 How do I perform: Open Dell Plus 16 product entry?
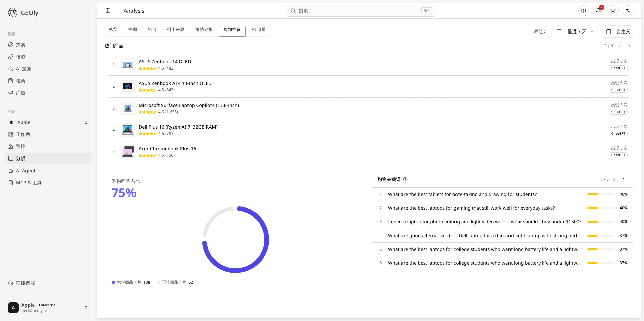pyautogui.click(x=369, y=130)
